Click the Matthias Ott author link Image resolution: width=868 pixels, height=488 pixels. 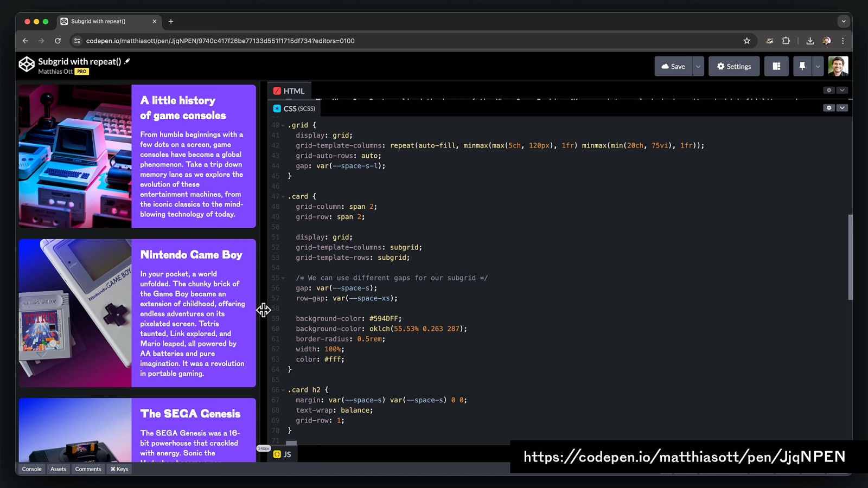coord(55,72)
